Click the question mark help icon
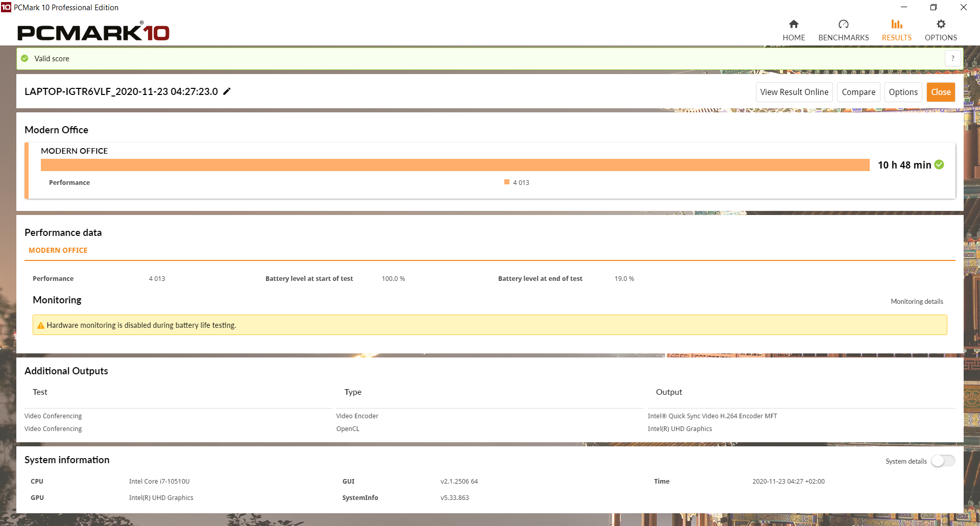 tap(952, 58)
